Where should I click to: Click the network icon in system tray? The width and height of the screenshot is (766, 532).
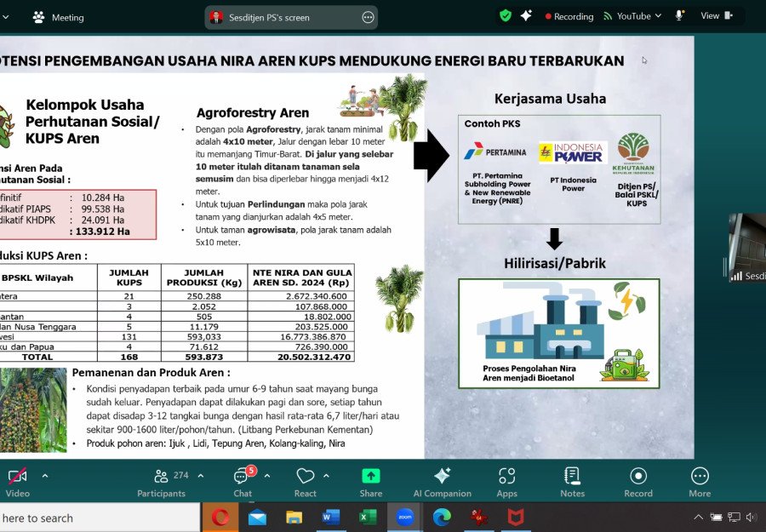click(734, 517)
